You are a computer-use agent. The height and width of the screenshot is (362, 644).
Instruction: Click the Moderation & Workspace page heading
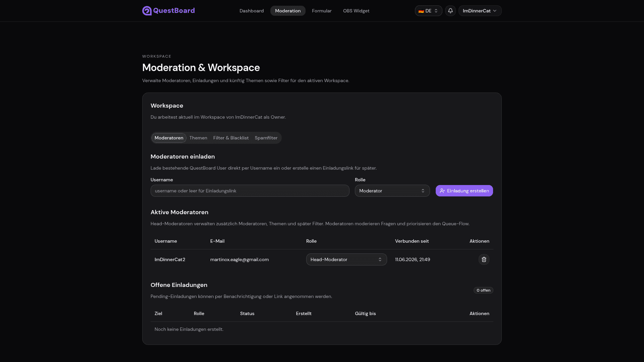point(201,67)
